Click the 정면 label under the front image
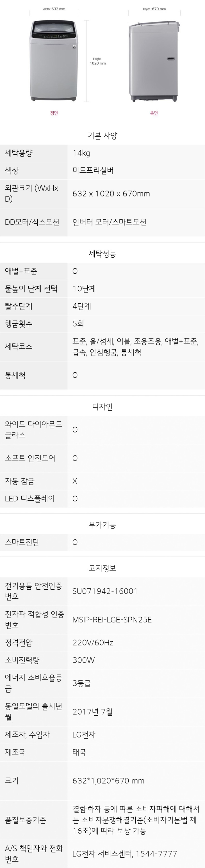 coord(54,113)
